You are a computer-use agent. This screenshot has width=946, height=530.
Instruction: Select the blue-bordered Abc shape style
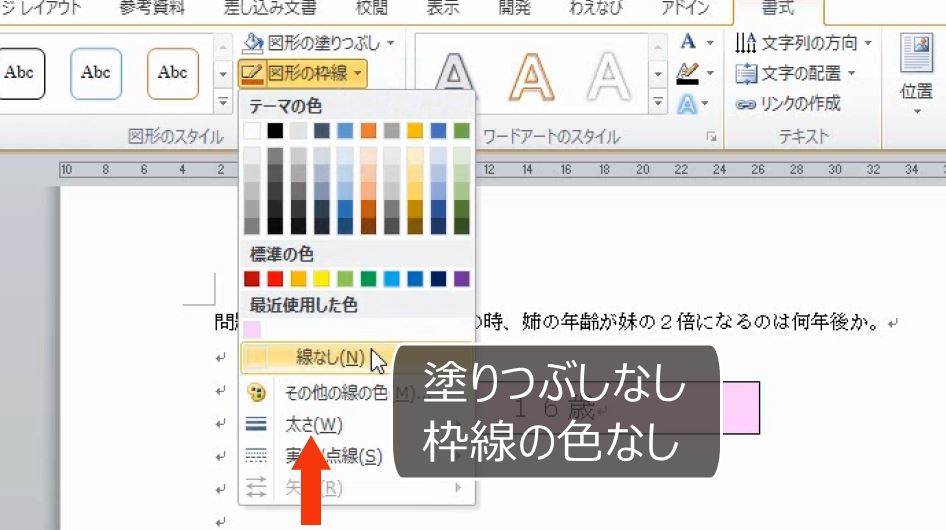pos(96,74)
